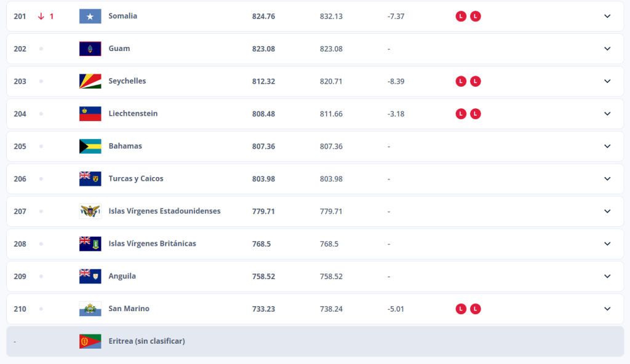
Task: Expand the Liechtenstein ranking row
Action: [x=607, y=114]
